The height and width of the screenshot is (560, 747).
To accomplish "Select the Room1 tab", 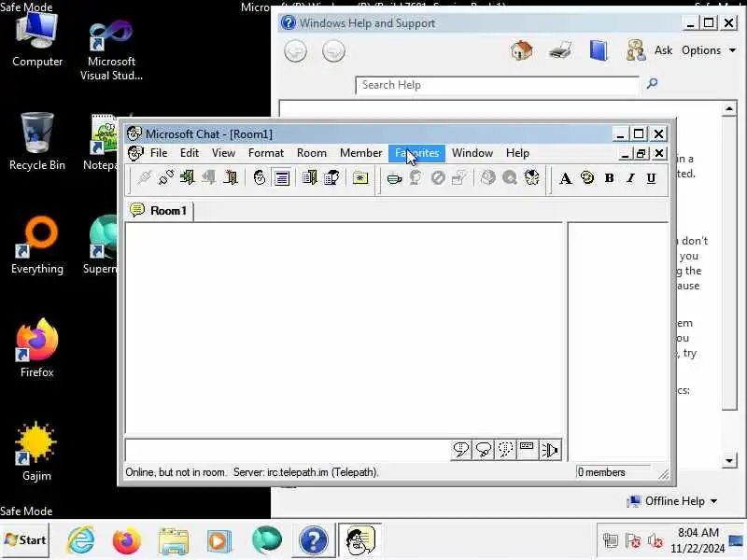I will pos(160,211).
